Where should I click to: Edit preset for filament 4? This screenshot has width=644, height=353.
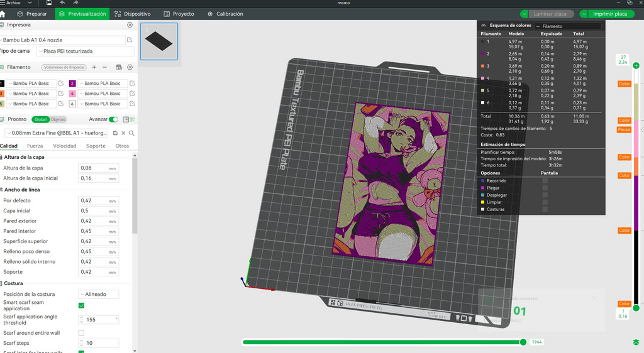[x=132, y=94]
